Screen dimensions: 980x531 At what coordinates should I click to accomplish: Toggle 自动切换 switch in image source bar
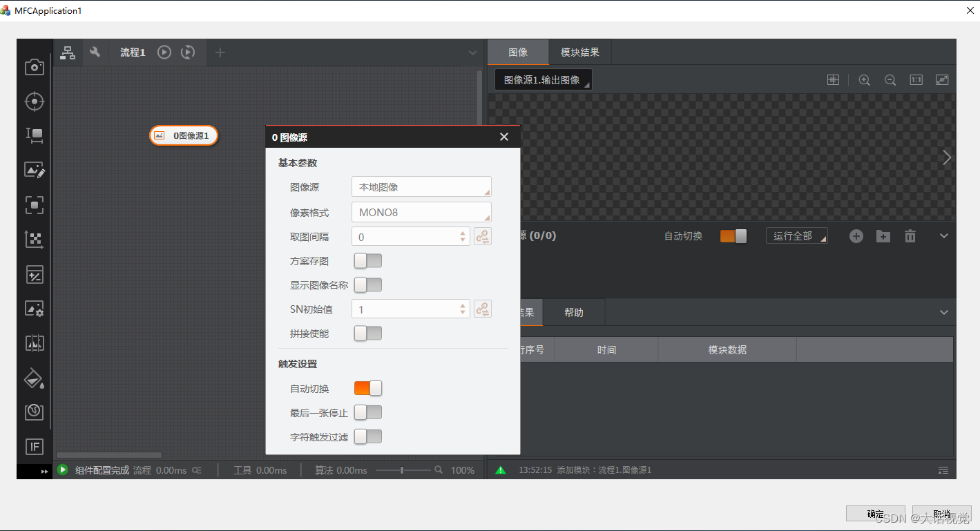[x=733, y=236]
